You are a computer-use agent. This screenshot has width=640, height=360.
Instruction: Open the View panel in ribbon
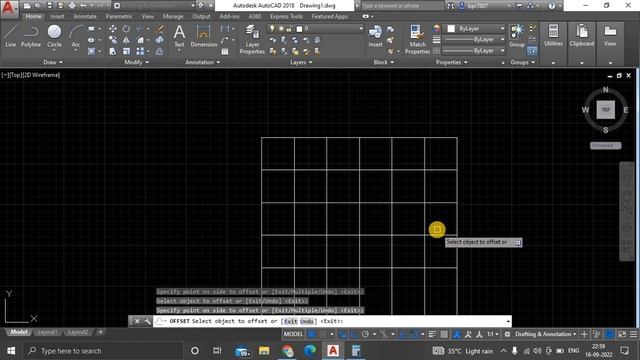(x=610, y=35)
